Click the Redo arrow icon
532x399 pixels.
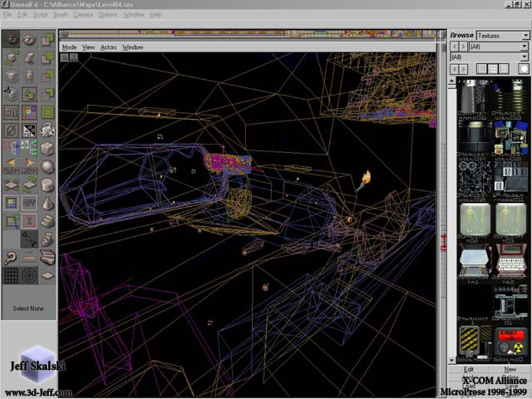(x=29, y=167)
